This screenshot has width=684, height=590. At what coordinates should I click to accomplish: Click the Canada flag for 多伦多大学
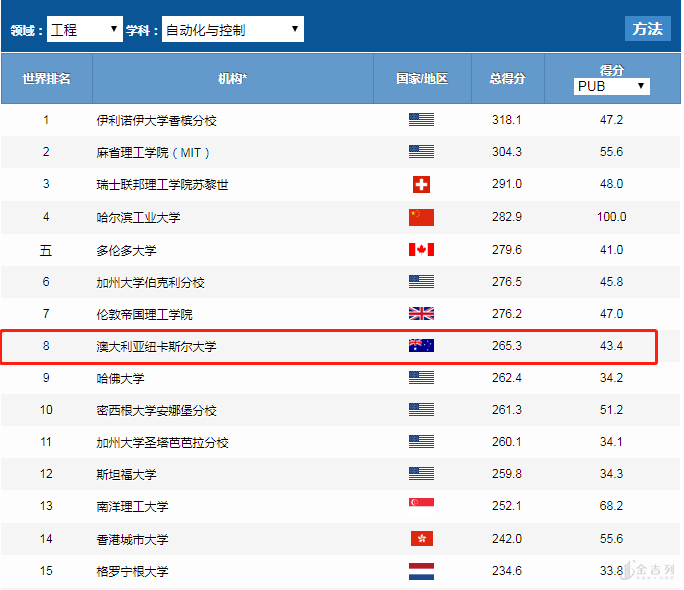421,250
